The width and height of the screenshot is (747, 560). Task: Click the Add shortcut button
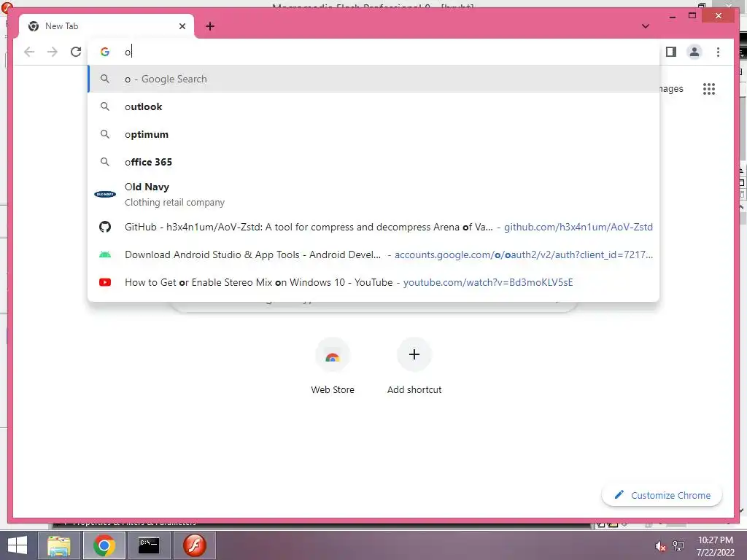point(414,366)
